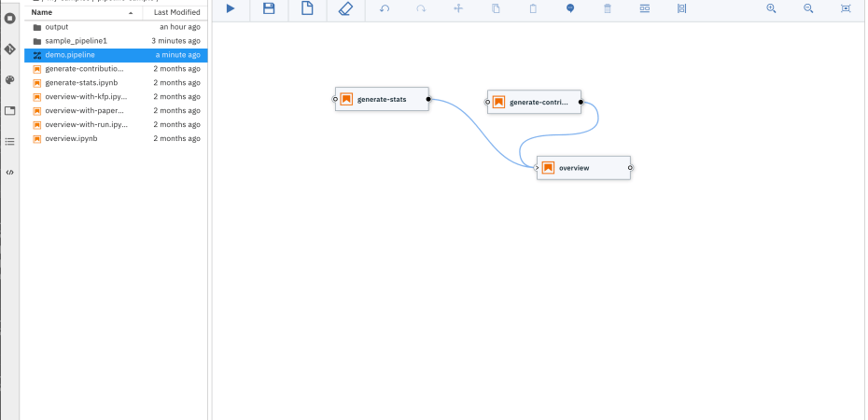Screen dimensions: 868x420
Task: Select the overview.ipynb file
Action: tap(71, 138)
